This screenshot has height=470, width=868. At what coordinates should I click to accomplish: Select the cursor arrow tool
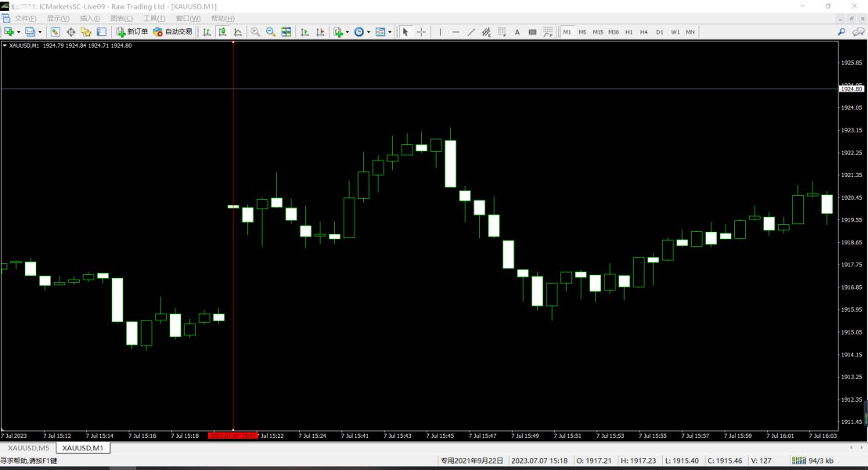click(x=405, y=32)
